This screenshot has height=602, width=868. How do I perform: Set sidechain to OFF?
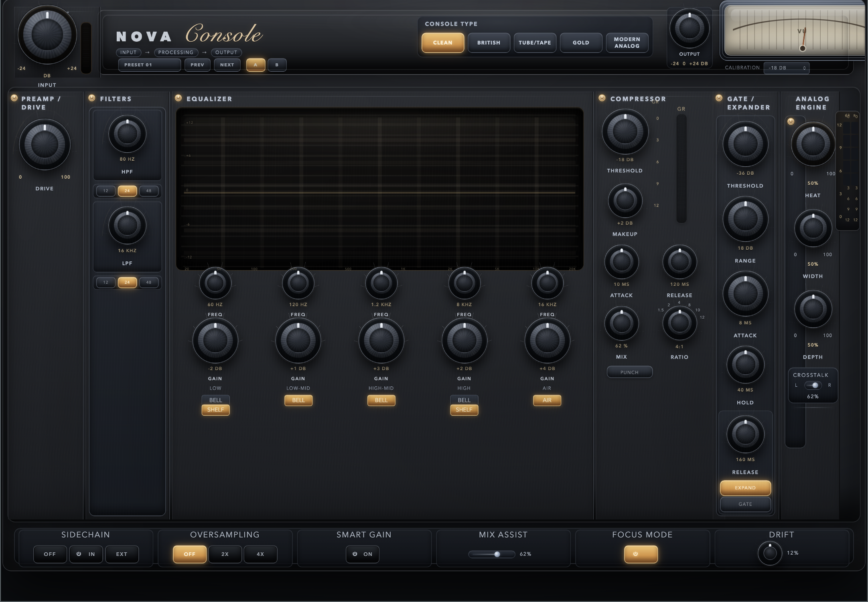(50, 554)
